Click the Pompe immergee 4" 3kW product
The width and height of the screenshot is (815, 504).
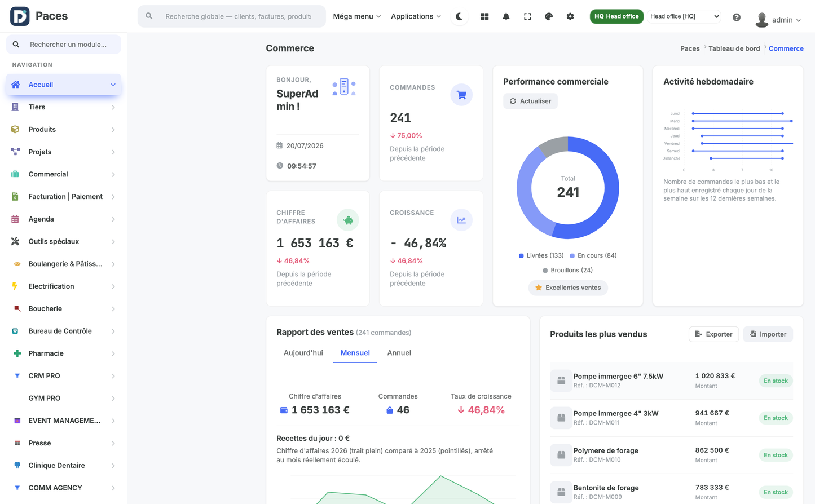[x=616, y=413]
